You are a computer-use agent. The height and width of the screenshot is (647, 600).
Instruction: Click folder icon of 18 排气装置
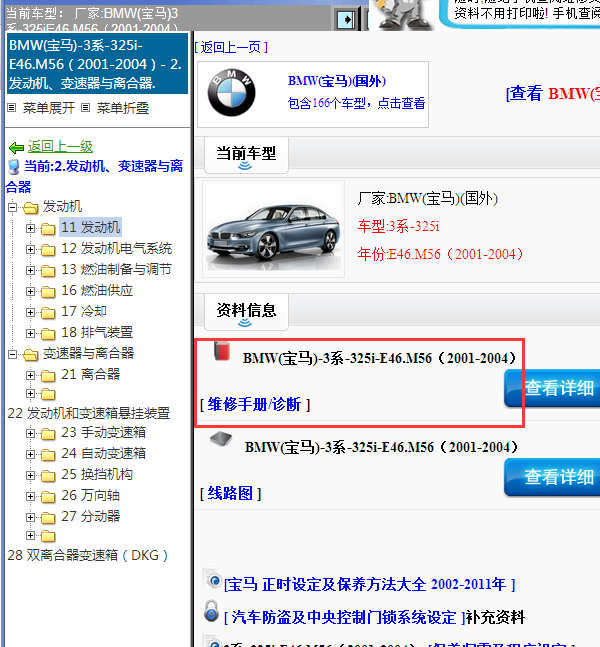48,333
